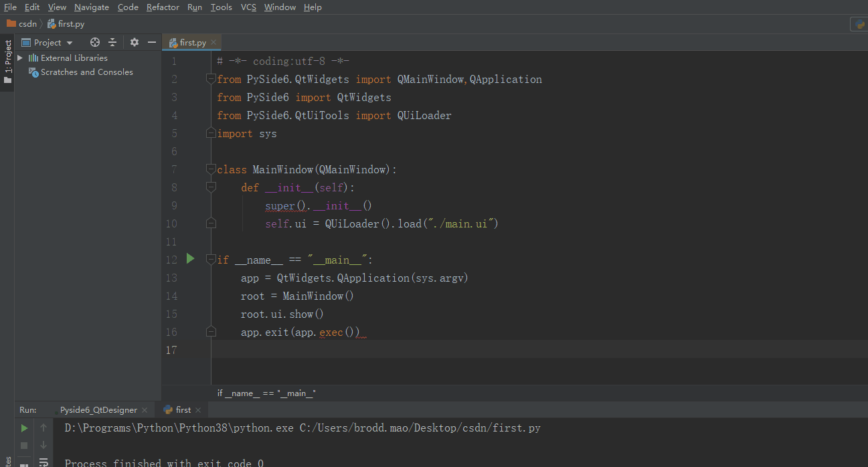This screenshot has height=467, width=868.
Task: Toggle the '1: Project' side tool tab
Action: point(7,62)
